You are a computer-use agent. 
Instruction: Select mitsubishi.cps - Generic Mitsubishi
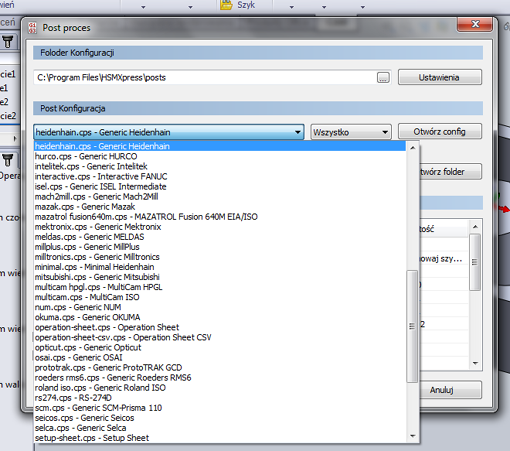point(220,277)
